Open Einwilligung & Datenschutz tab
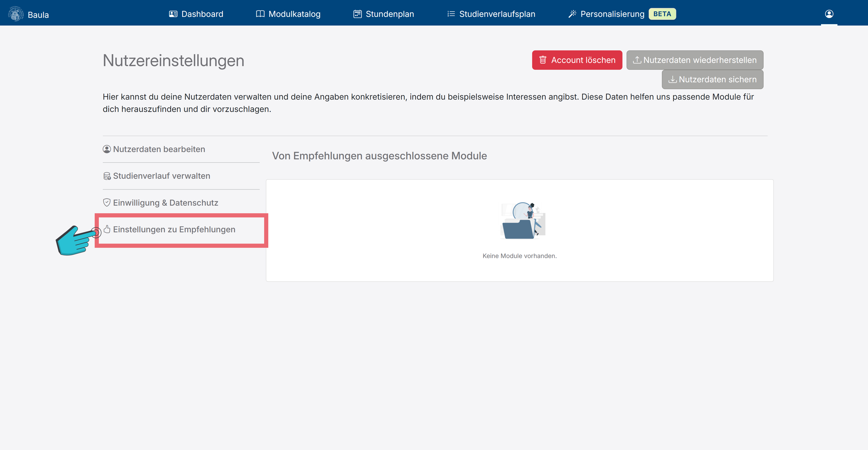Image resolution: width=868 pixels, height=450 pixels. [x=181, y=203]
